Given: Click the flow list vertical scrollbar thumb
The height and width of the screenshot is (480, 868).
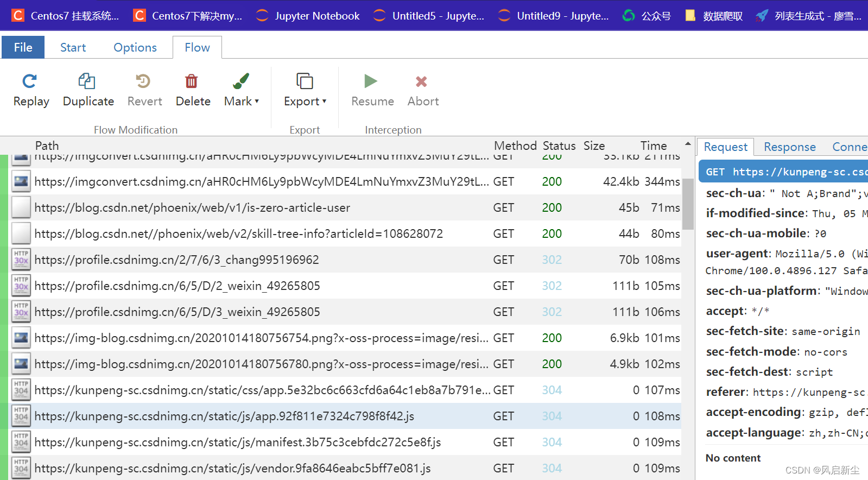Looking at the screenshot, I should [688, 204].
